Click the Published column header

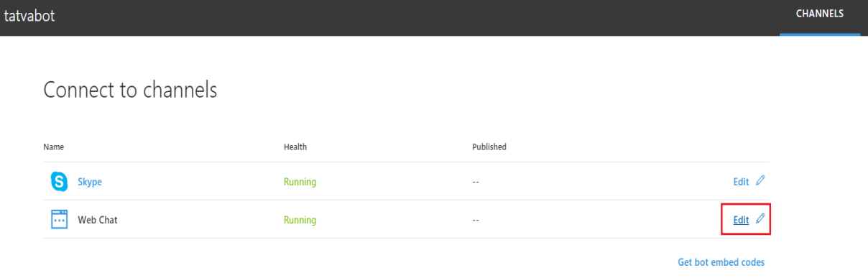click(489, 147)
